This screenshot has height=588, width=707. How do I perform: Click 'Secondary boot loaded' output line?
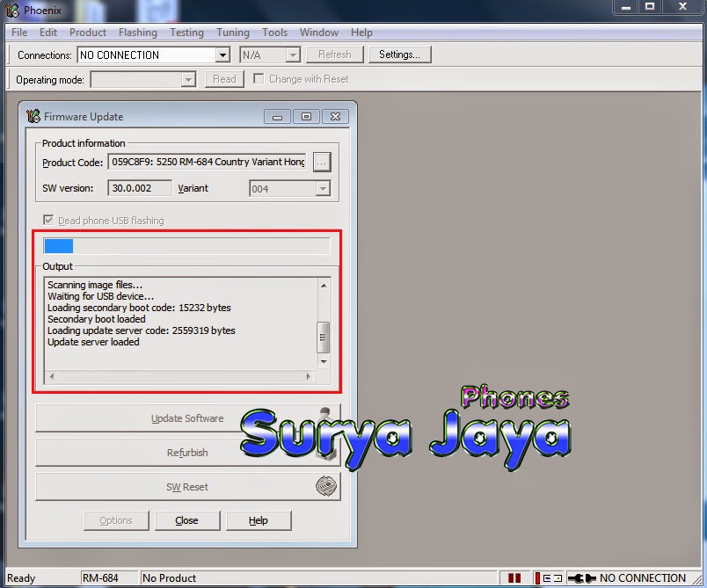coord(97,319)
